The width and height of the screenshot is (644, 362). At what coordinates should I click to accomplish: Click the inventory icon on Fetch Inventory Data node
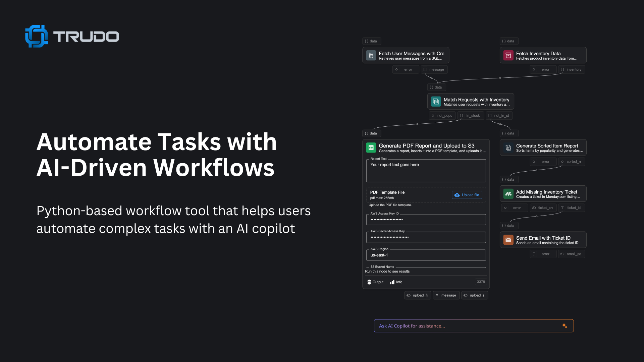508,55
